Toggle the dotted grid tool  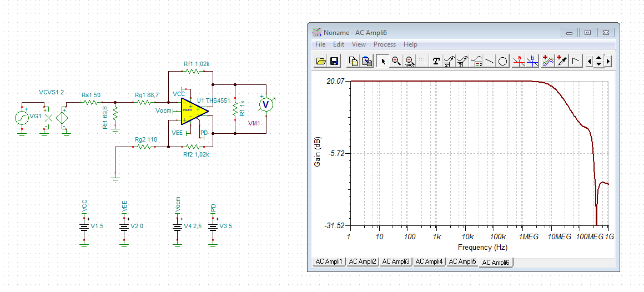422,61
